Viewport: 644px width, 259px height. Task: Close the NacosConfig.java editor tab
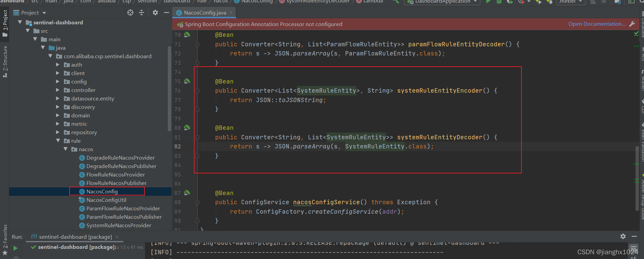point(231,13)
